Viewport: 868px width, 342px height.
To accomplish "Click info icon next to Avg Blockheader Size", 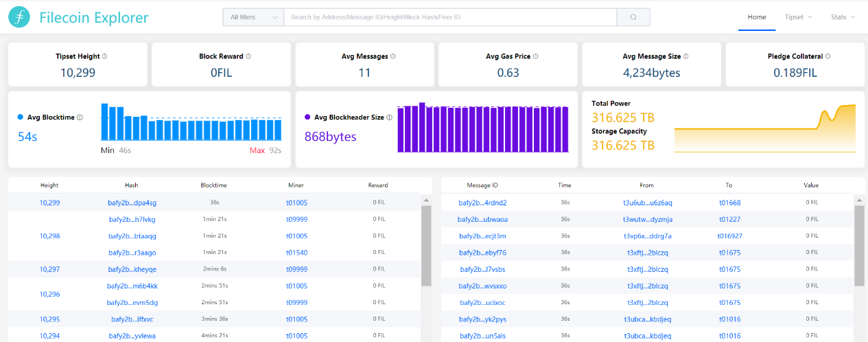I will pyautogui.click(x=390, y=117).
